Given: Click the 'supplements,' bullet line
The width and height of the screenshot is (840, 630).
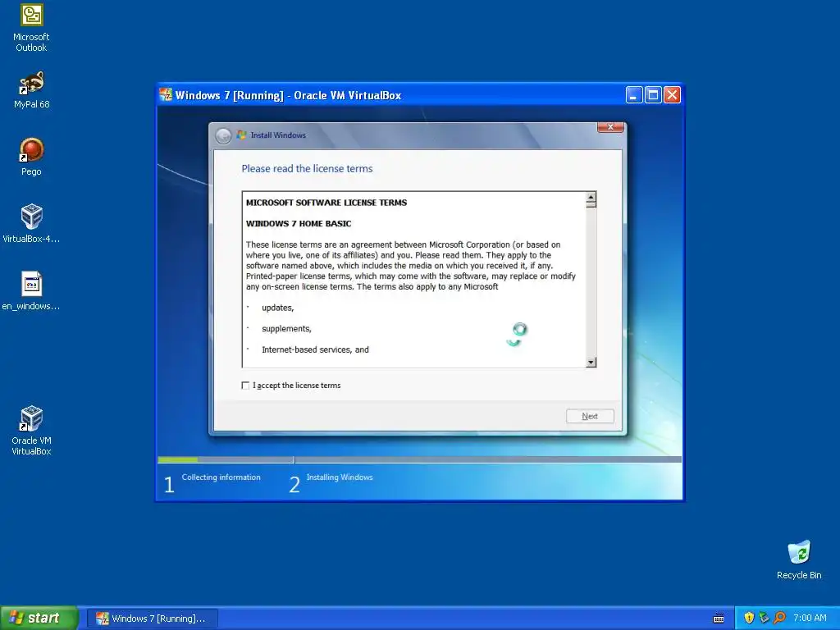Looking at the screenshot, I should tap(286, 328).
